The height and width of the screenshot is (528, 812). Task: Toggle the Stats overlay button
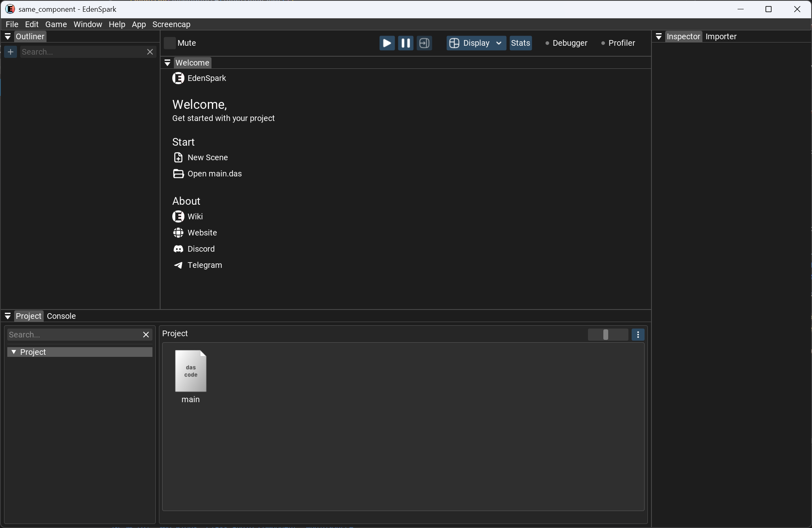tap(520, 43)
